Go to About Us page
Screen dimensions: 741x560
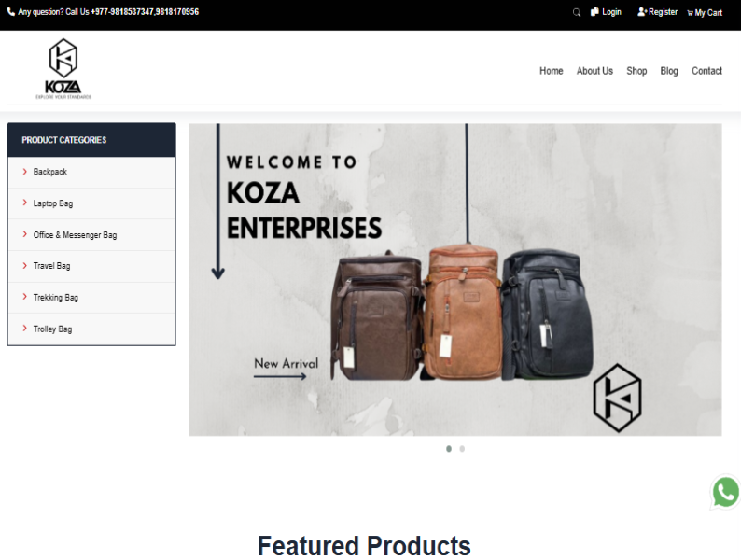point(594,71)
